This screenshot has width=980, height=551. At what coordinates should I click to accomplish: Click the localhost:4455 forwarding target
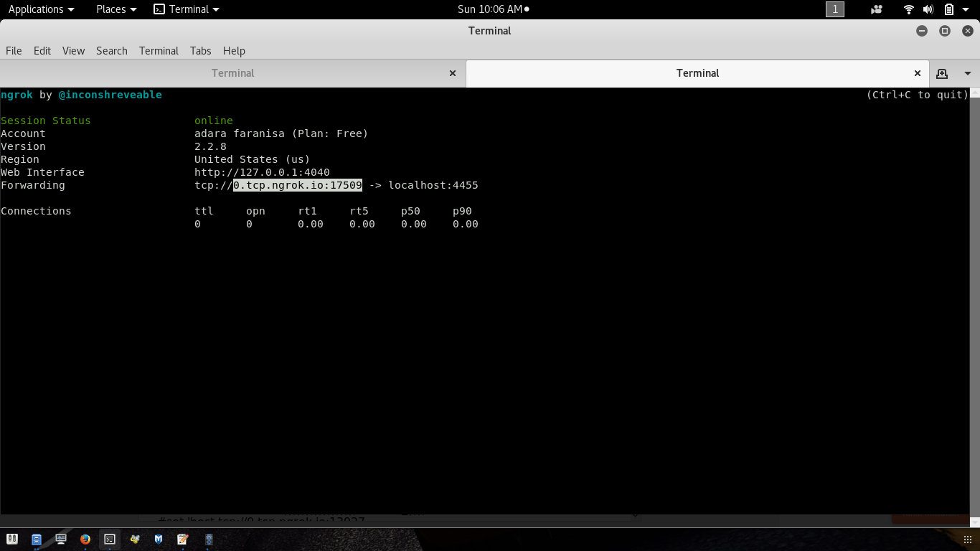click(x=433, y=185)
